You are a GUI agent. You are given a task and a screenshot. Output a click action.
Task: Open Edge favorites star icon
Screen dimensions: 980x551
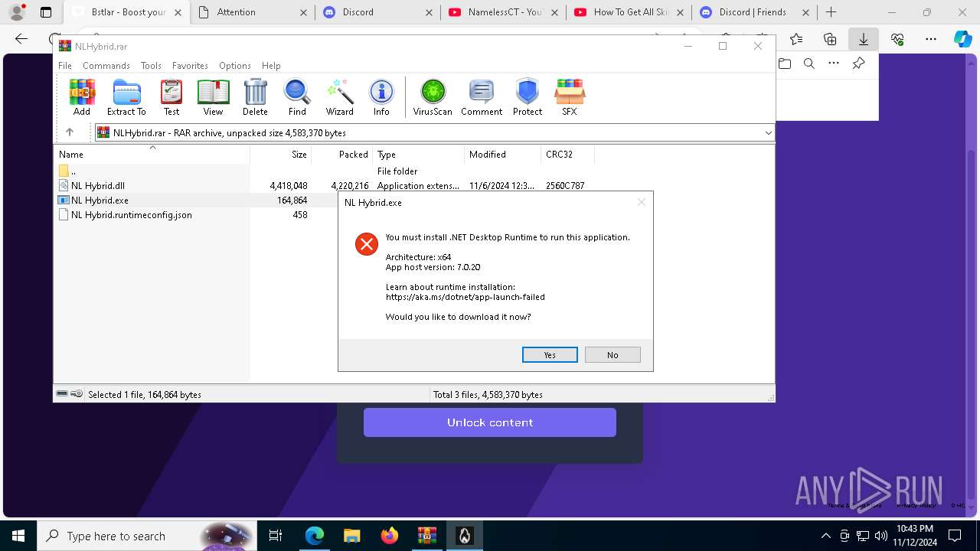[x=796, y=39]
